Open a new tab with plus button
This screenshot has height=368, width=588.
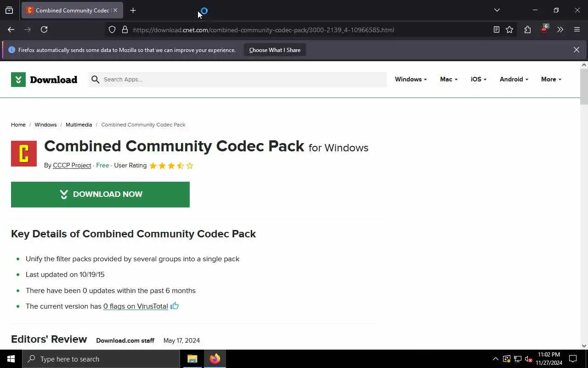click(x=133, y=10)
